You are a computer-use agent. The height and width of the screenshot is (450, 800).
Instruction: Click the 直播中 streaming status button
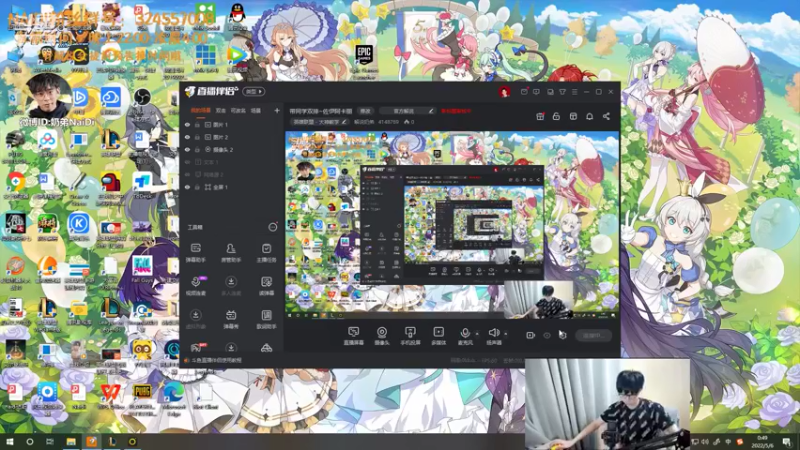[x=593, y=335]
